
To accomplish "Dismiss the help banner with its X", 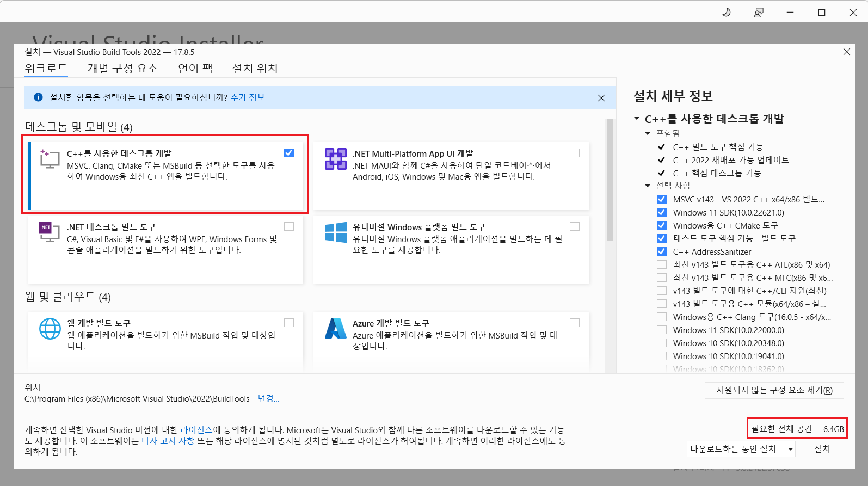I will click(601, 98).
